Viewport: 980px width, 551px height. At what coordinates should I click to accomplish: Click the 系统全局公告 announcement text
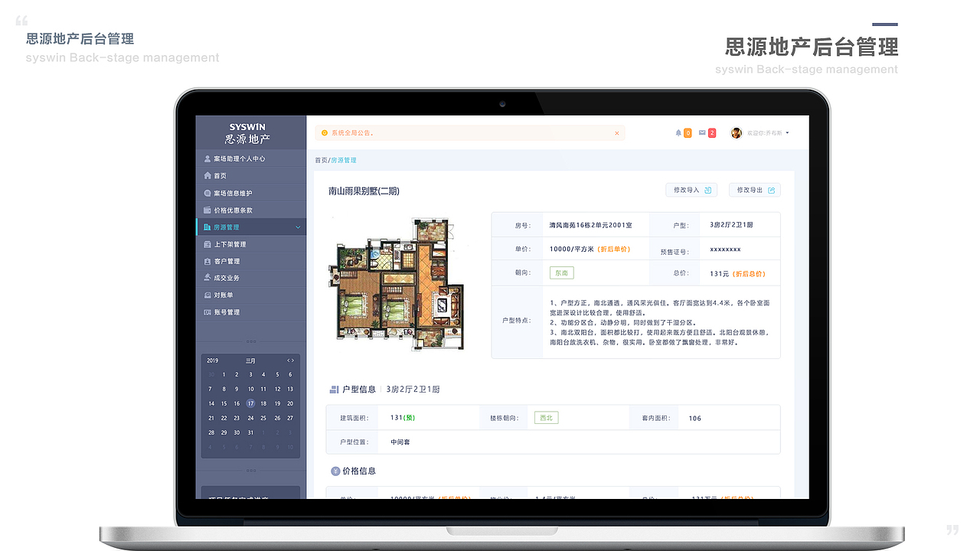(x=352, y=133)
